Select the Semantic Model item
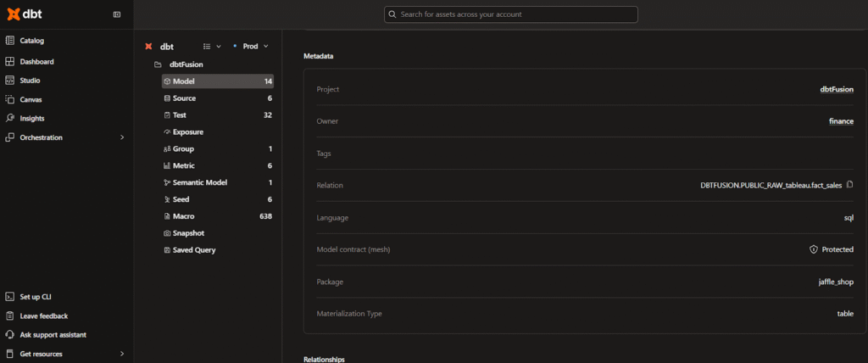Screen dimensions: 868x363 pyautogui.click(x=199, y=182)
